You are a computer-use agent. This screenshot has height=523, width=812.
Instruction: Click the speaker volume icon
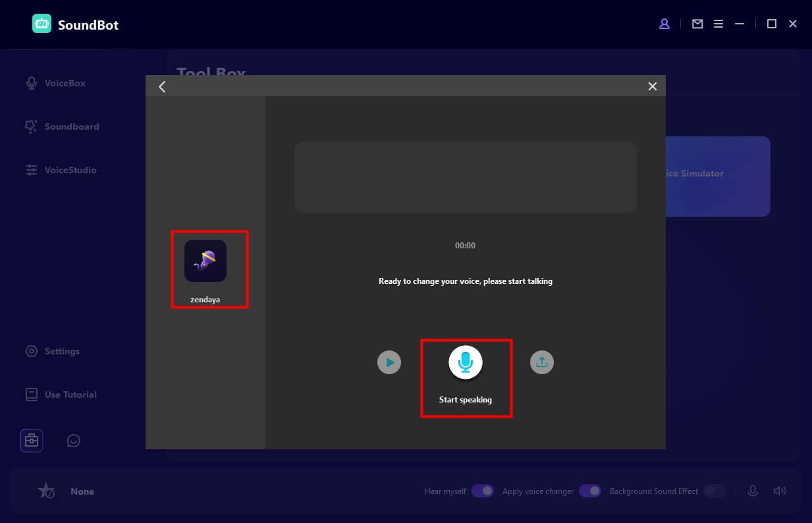(780, 491)
